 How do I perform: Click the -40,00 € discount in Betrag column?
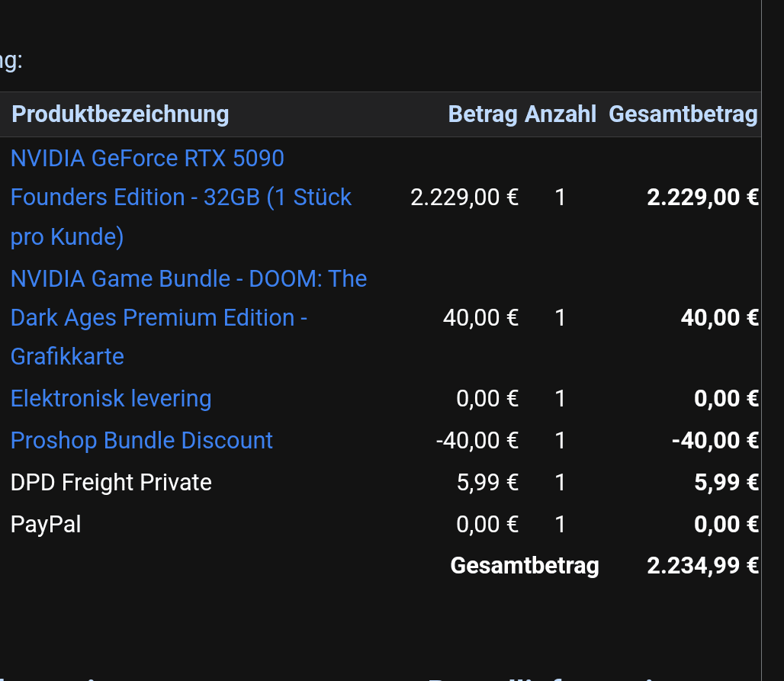(x=477, y=440)
